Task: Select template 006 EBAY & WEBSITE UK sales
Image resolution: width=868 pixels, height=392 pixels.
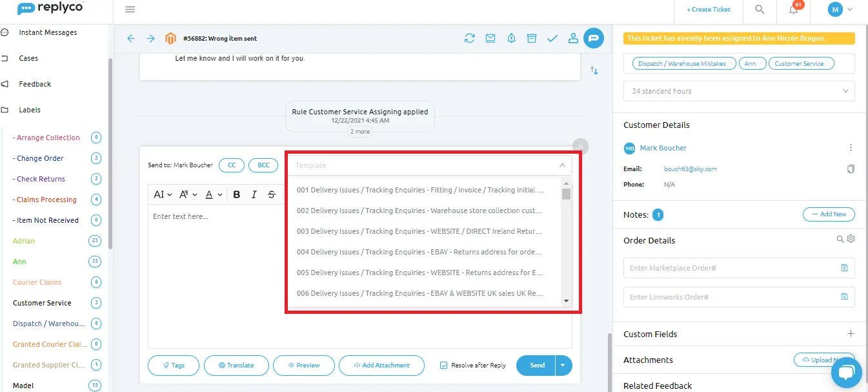Action: pos(421,293)
